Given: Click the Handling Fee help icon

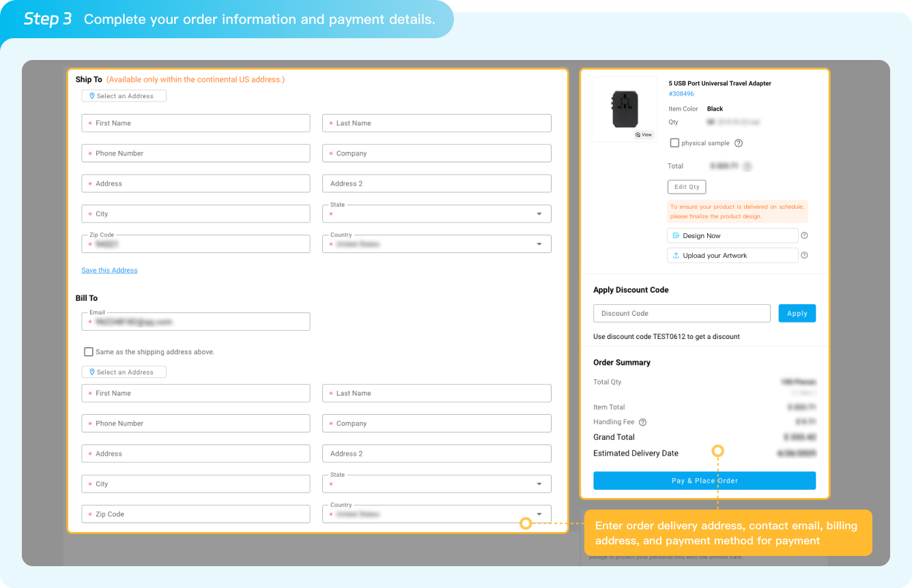Looking at the screenshot, I should tap(642, 422).
